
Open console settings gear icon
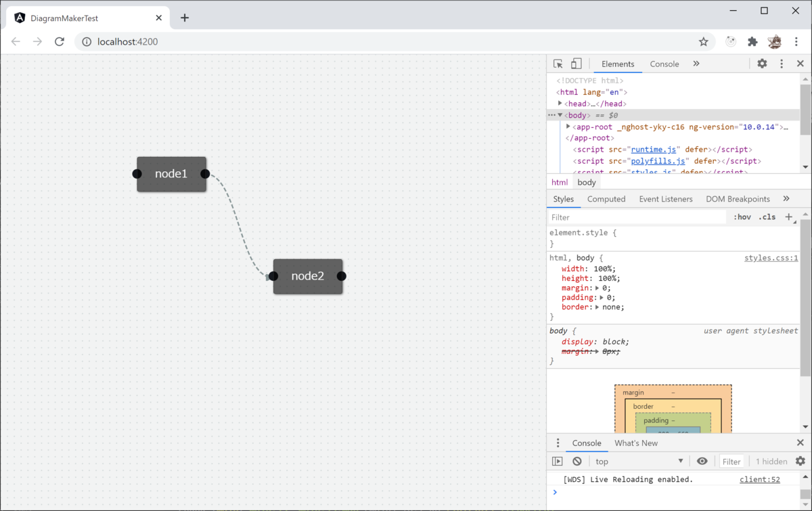click(x=800, y=461)
